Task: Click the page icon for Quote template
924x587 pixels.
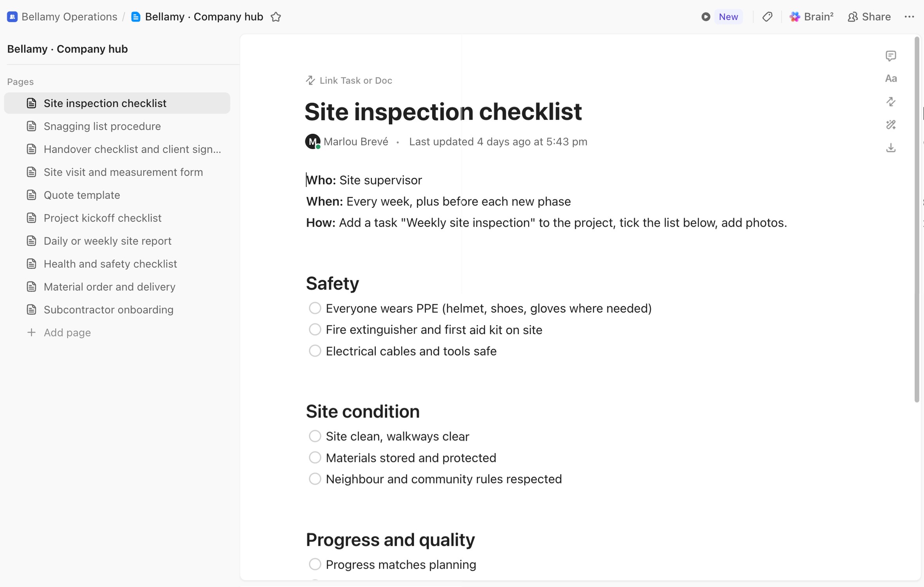Action: pos(31,195)
